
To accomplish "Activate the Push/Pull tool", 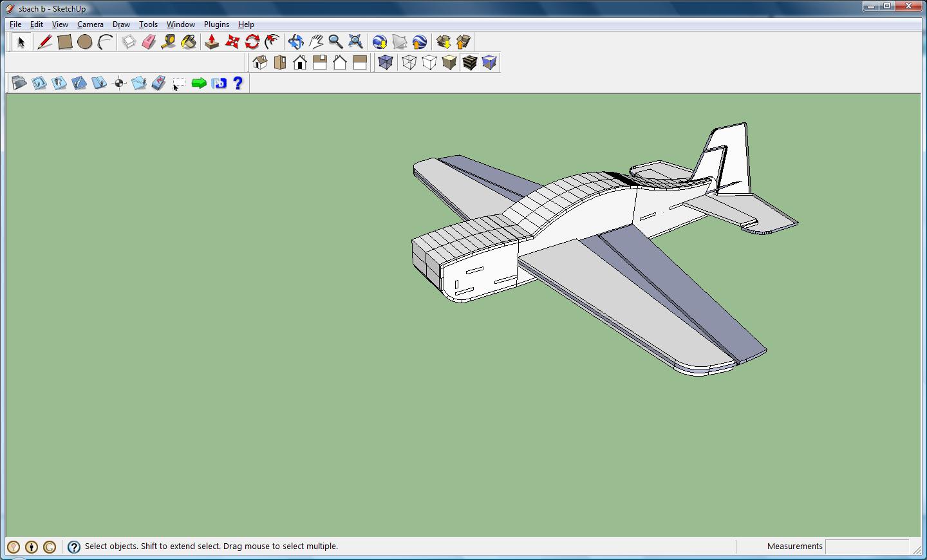I will coord(212,42).
